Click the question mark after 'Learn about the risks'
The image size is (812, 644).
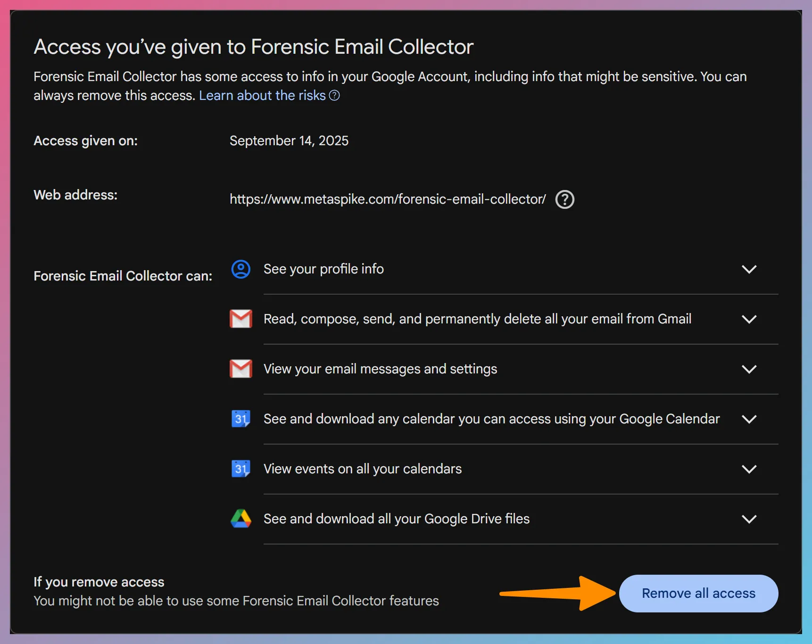tap(334, 96)
